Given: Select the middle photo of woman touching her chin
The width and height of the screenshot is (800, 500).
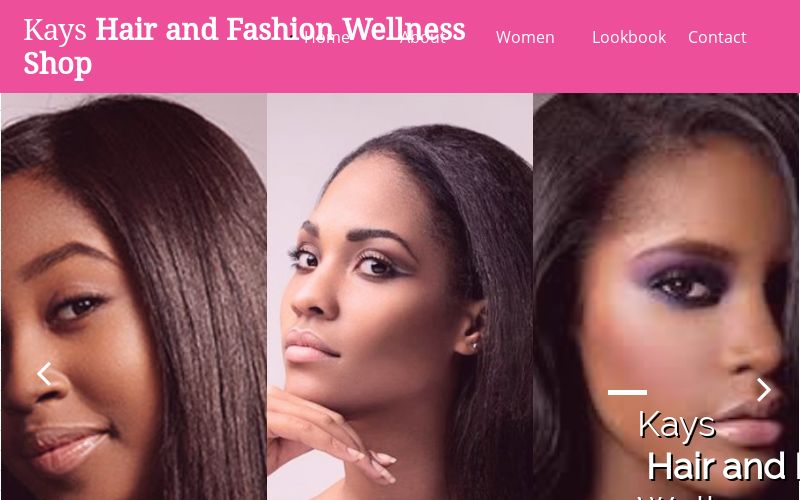Looking at the screenshot, I should (400, 296).
